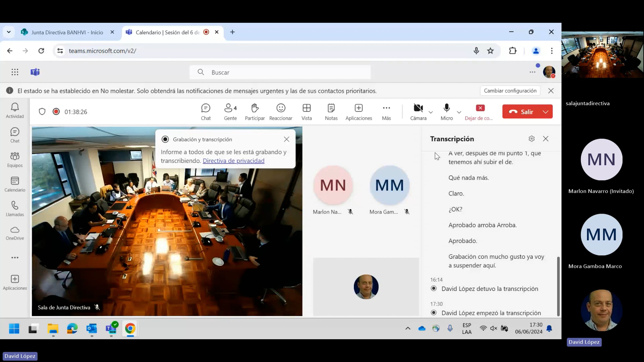Open Chat in the left sidebar
Viewport: 644px width, 362px height.
click(x=15, y=135)
